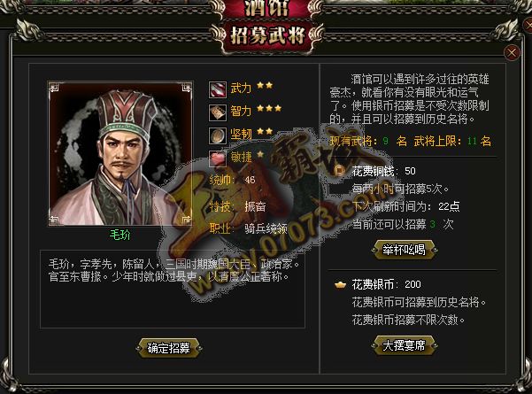
Task: Select the 酒馆 tavern header tab
Action: click(267, 9)
